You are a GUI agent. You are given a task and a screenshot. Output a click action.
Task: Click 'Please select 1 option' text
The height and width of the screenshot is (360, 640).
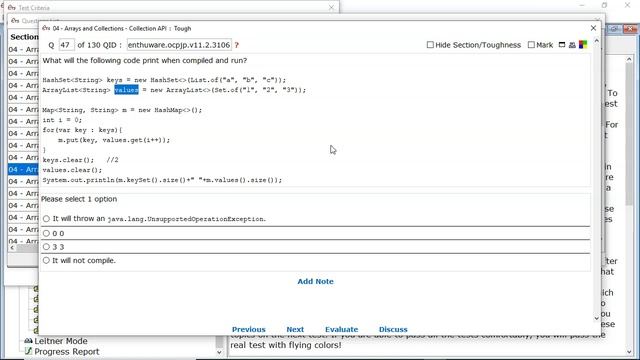coord(79,199)
